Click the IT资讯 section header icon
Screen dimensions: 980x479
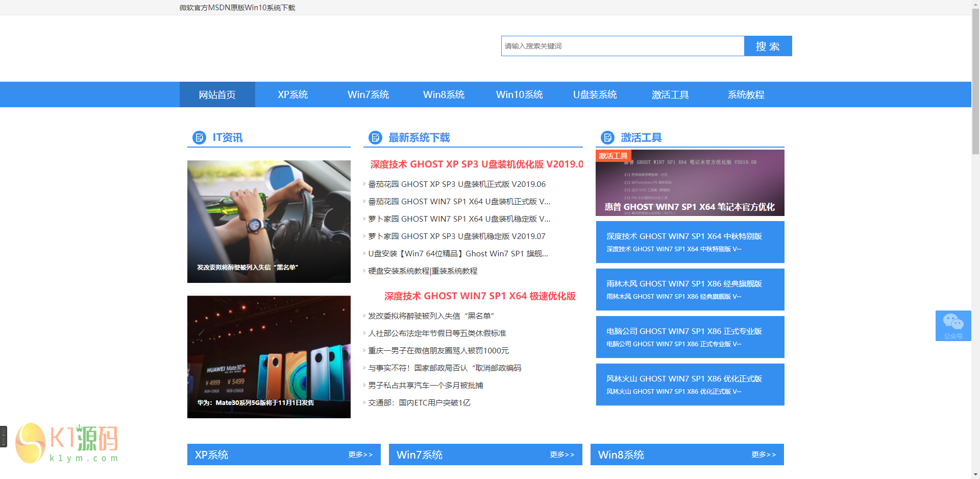pyautogui.click(x=199, y=137)
